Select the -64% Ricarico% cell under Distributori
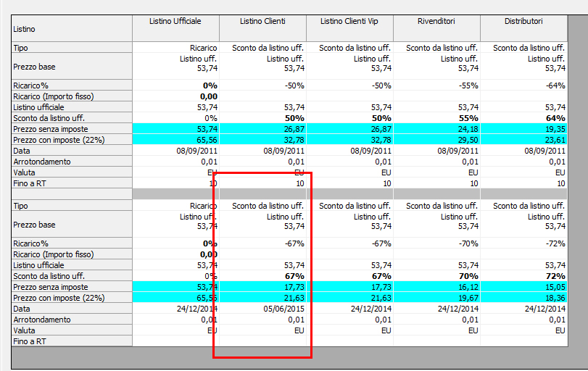The image size is (588, 371). pos(523,86)
